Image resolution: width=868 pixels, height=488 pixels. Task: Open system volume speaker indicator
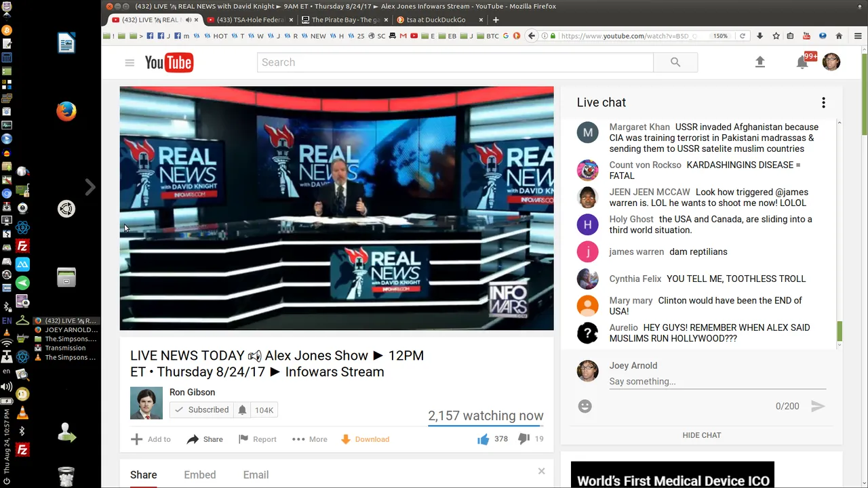click(x=7, y=387)
